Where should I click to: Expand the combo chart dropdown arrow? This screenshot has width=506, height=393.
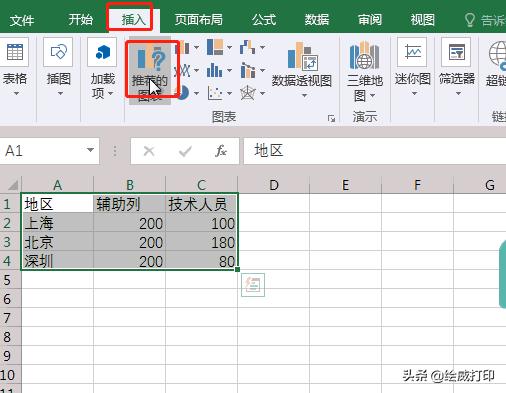tap(262, 70)
